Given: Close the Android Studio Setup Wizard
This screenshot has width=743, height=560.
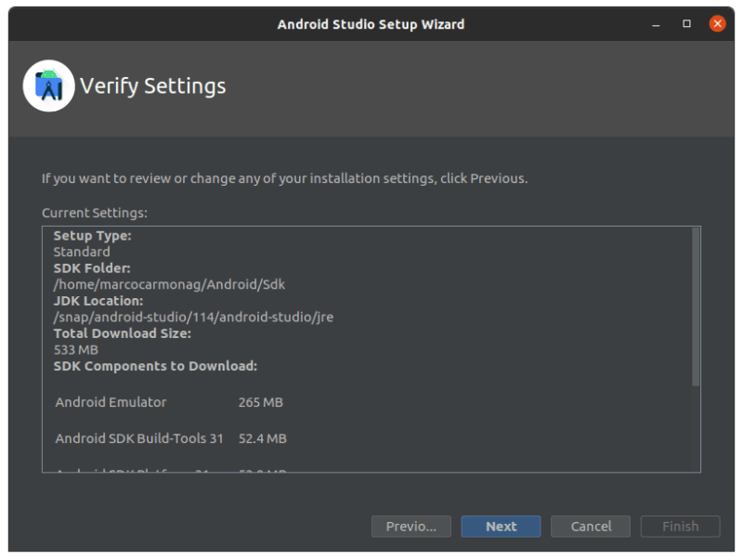Looking at the screenshot, I should pyautogui.click(x=716, y=24).
